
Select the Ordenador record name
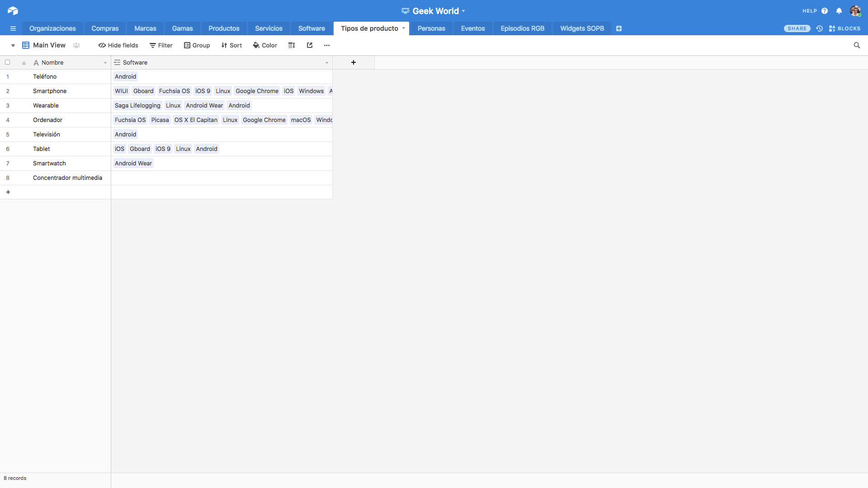tap(47, 120)
